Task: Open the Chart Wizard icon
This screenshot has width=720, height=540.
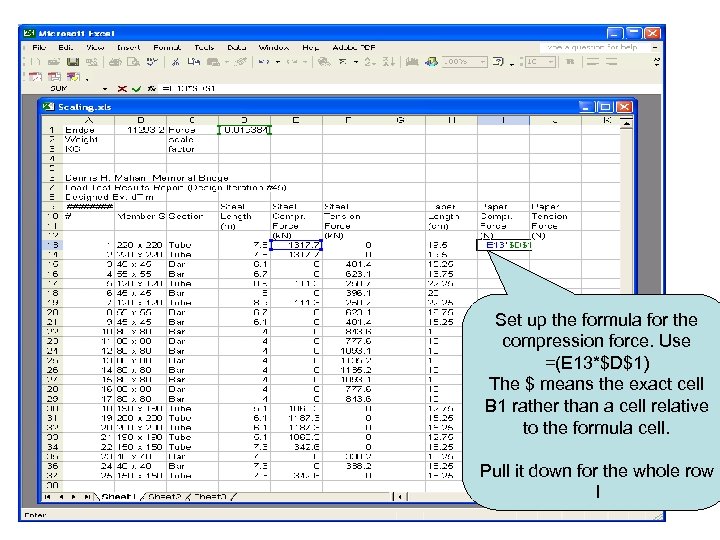Action: (x=411, y=62)
